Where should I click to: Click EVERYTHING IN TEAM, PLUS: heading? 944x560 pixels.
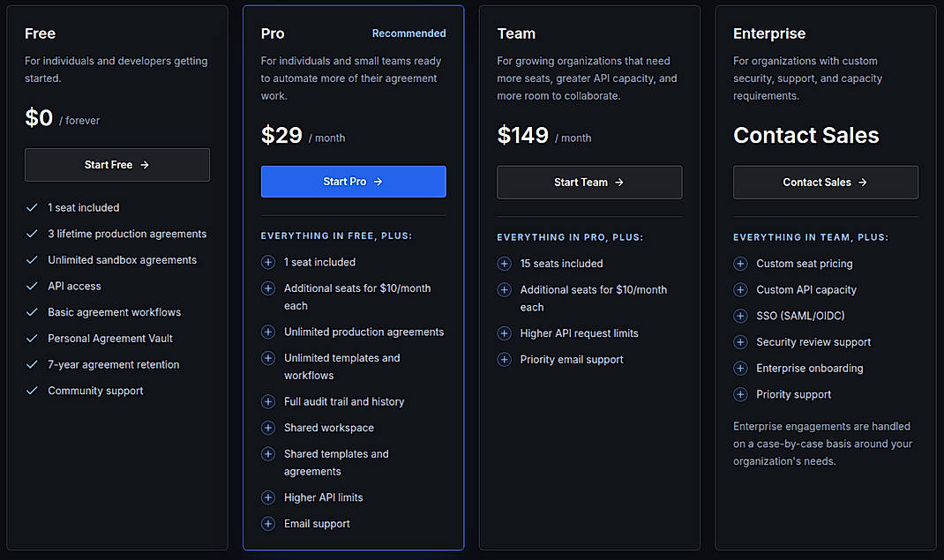tap(811, 237)
